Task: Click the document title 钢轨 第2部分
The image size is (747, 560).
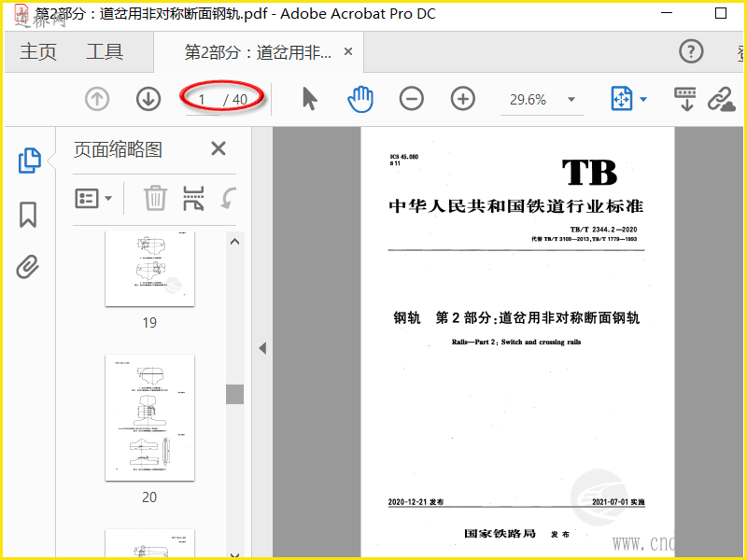Action: (516, 317)
